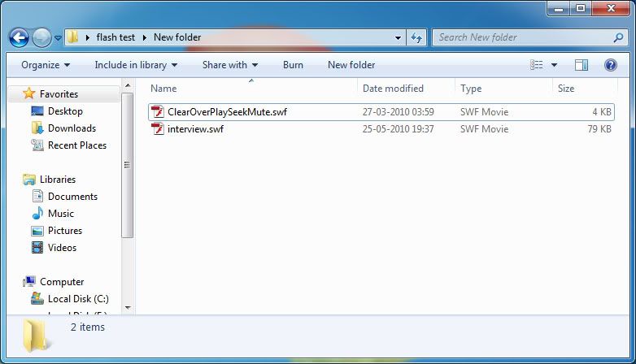The image size is (636, 364).
Task: Click 'SWF Movie' type of ClearOverPlaySeekMute.swf
Action: pos(484,112)
